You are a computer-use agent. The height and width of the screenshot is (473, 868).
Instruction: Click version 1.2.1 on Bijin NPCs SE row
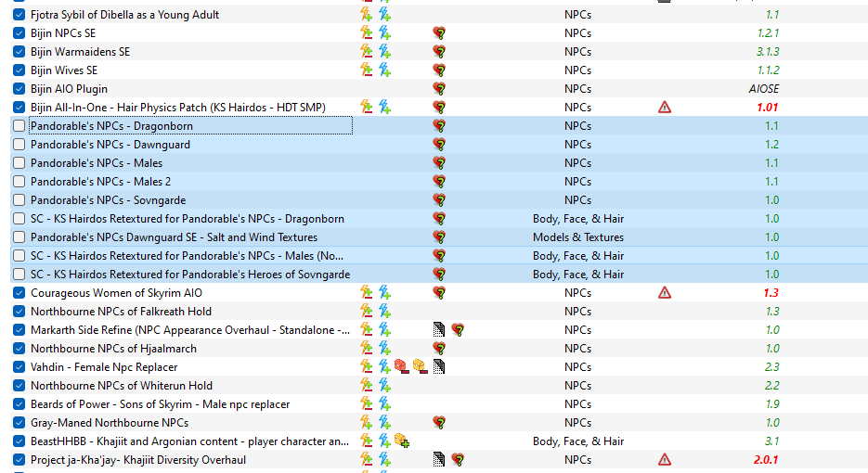pos(768,33)
